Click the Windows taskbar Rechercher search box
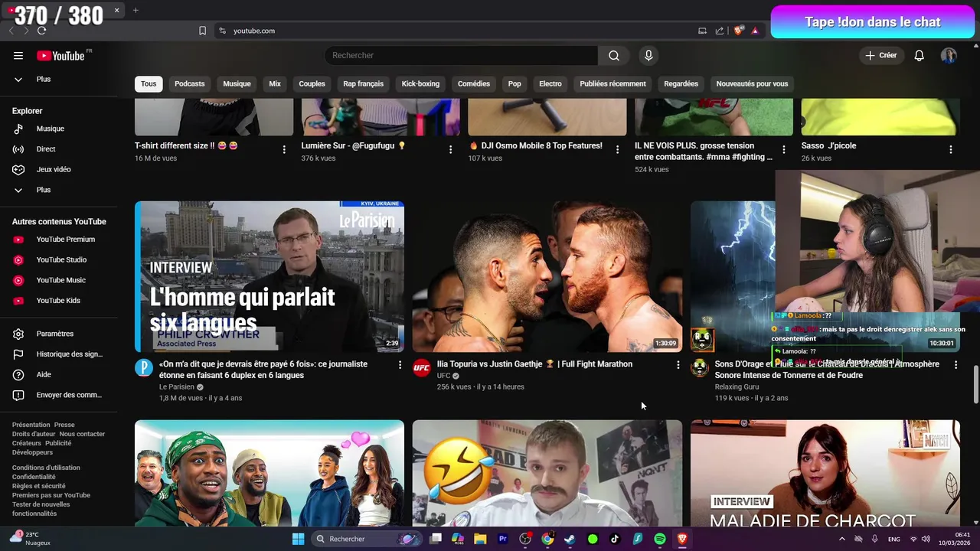The image size is (980, 551). coord(366,539)
